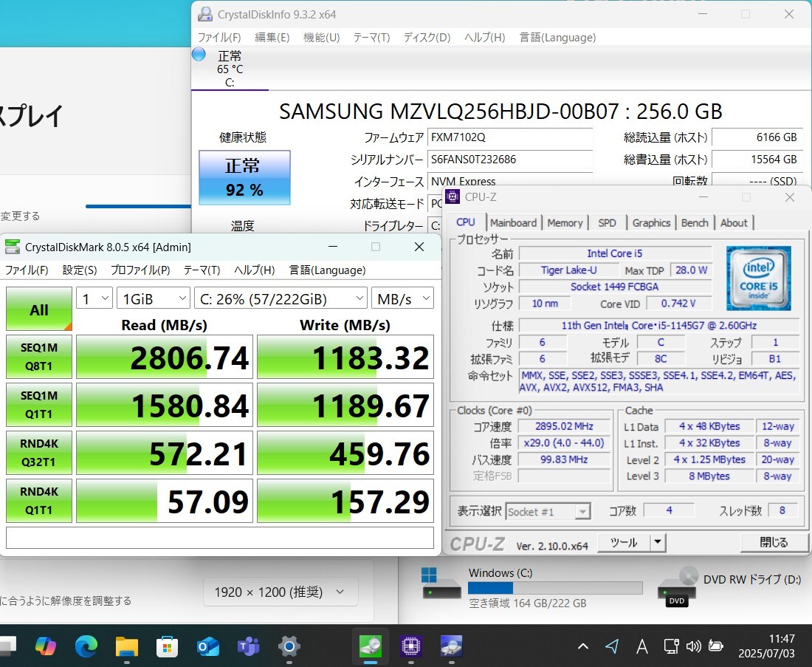Click the CPU-Z icon on the taskbar
Viewport: 812px width, 667px height.
click(410, 646)
